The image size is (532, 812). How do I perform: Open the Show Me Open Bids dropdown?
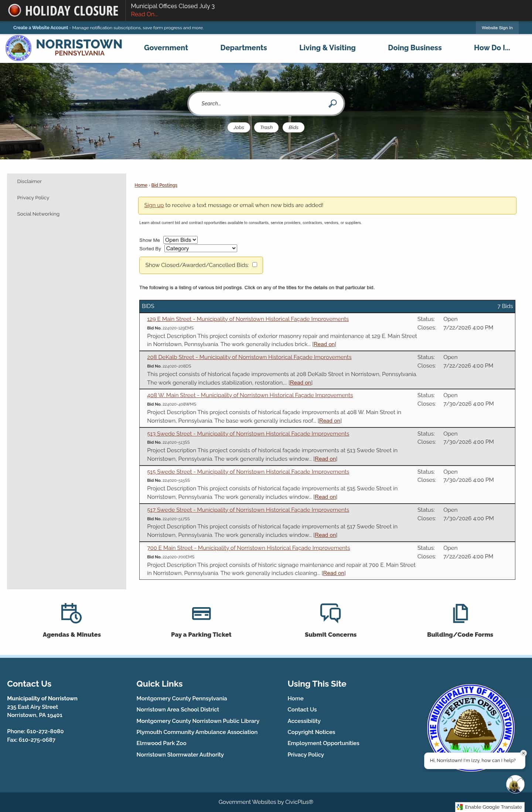click(180, 240)
